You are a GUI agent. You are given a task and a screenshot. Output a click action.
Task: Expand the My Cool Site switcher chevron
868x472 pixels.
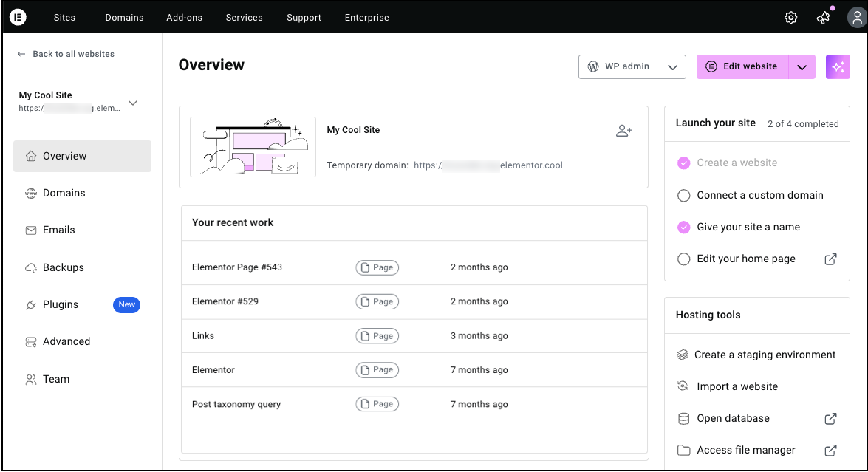pyautogui.click(x=133, y=103)
